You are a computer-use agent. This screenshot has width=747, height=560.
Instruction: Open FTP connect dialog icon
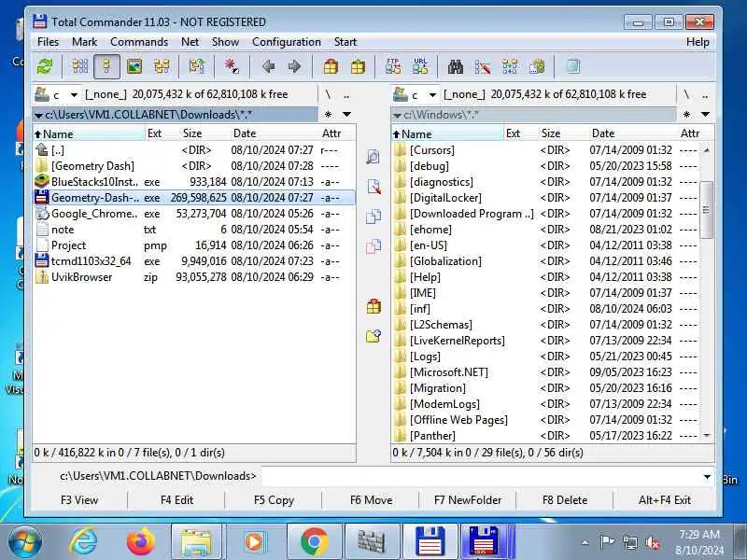tap(393, 66)
